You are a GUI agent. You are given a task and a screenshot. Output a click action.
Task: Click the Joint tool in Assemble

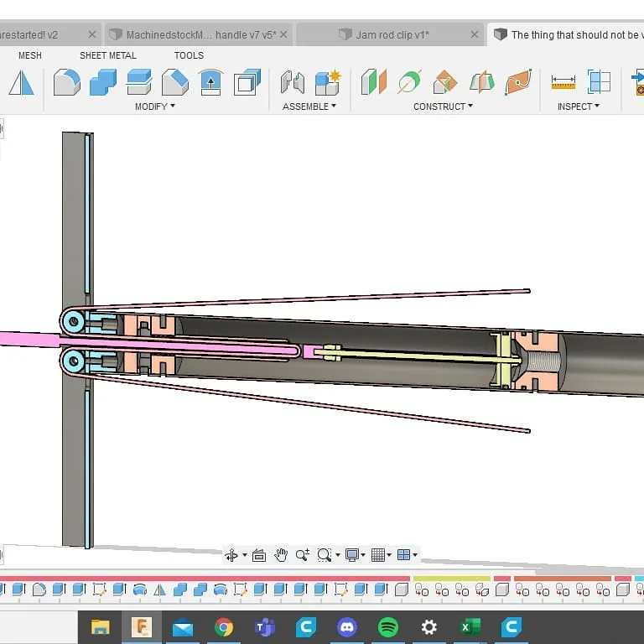click(292, 82)
